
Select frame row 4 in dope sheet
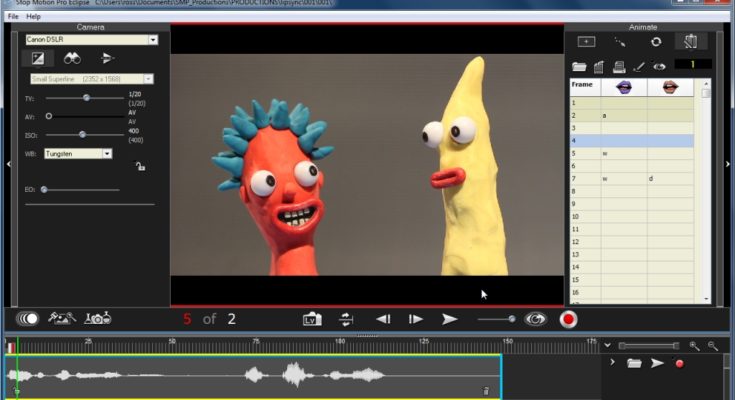[632, 141]
